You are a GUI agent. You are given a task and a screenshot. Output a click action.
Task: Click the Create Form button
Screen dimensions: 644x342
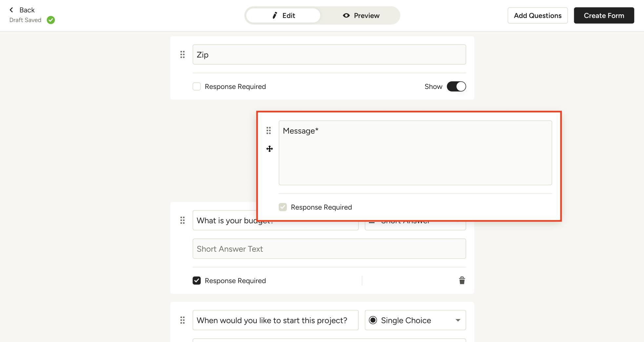click(x=604, y=15)
